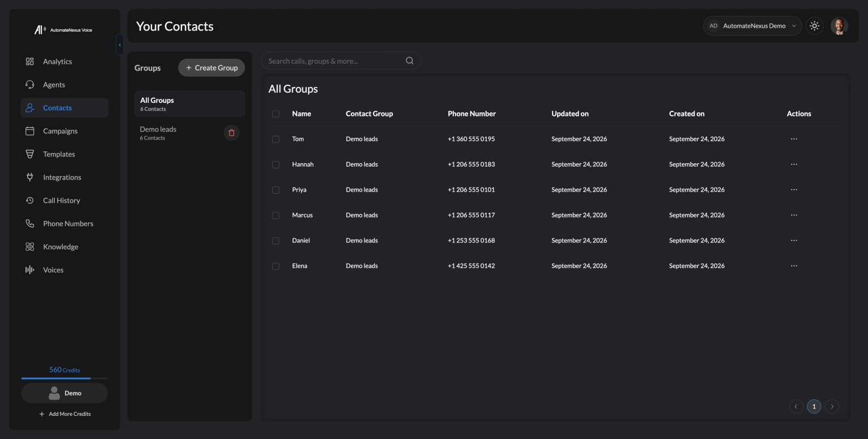Click the Phone Number column header

pyautogui.click(x=472, y=114)
